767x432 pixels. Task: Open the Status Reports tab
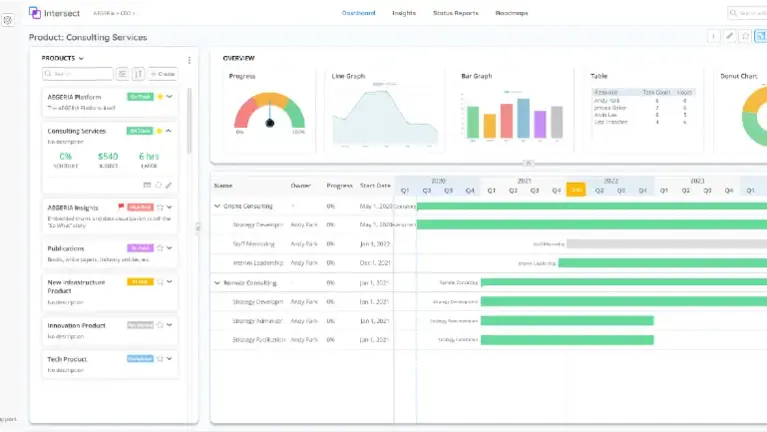[x=455, y=13]
